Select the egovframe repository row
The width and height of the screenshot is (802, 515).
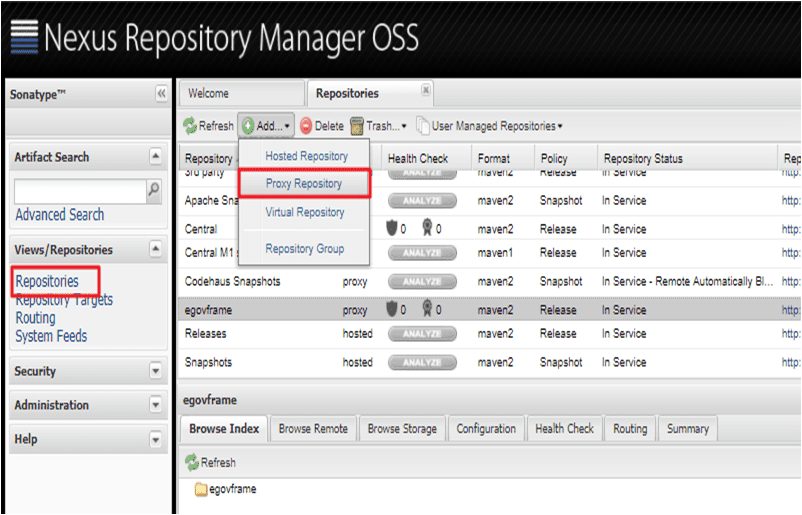click(x=489, y=310)
